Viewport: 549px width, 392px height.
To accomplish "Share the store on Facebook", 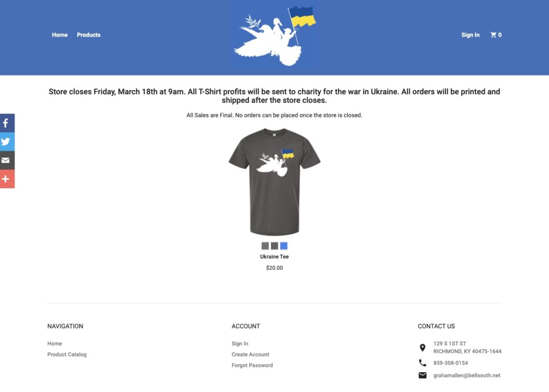I will pos(7,123).
